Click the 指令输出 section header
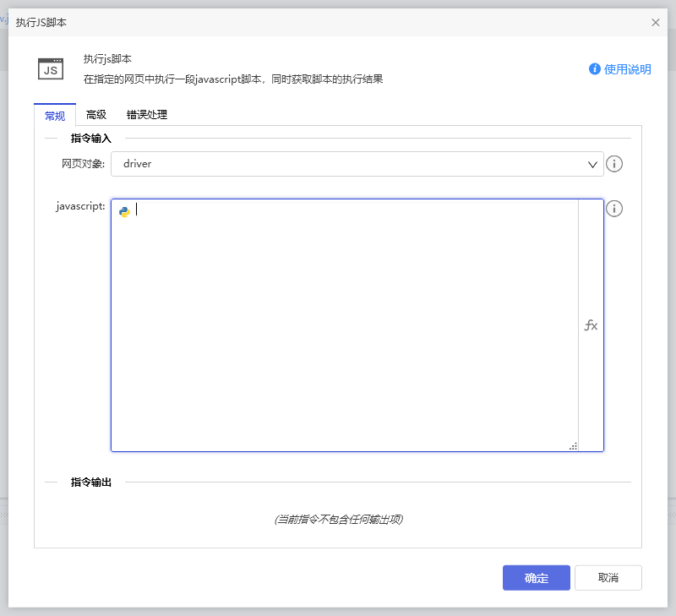Image resolution: width=676 pixels, height=616 pixels. coord(90,482)
